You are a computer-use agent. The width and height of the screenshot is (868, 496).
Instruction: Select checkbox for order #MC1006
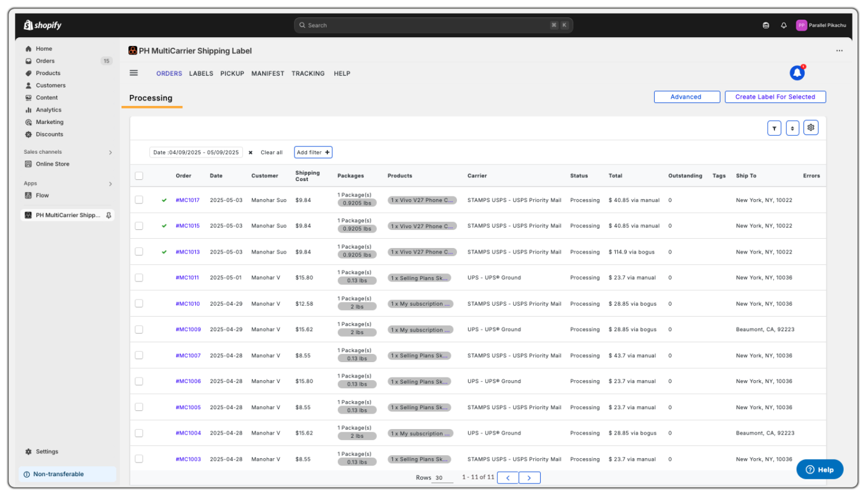(139, 381)
